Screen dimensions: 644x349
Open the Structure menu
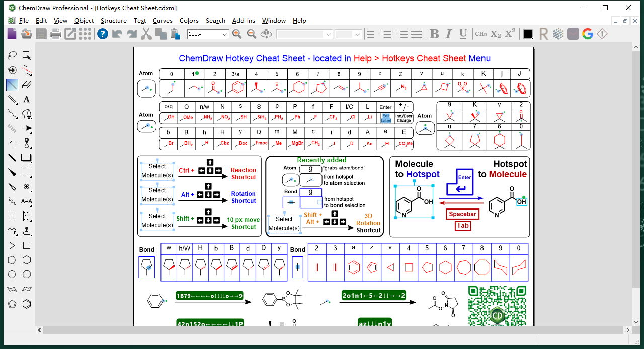(113, 21)
